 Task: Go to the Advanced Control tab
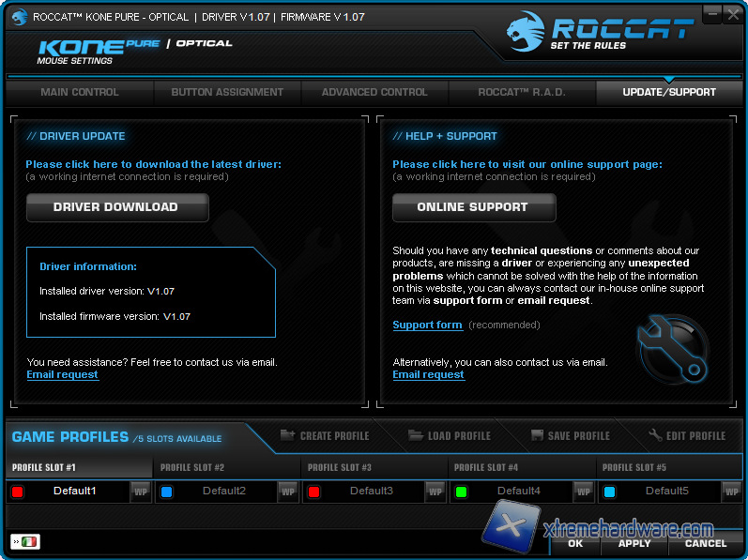pyautogui.click(x=374, y=92)
